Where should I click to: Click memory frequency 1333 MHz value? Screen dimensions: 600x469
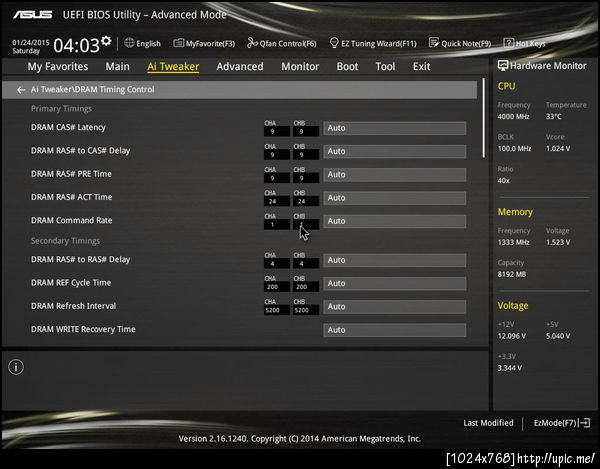tap(514, 243)
